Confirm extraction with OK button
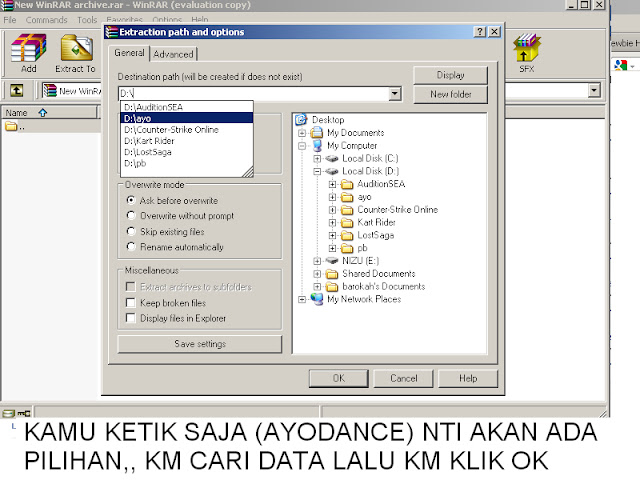Image resolution: width=640 pixels, height=480 pixels. pos(339,378)
